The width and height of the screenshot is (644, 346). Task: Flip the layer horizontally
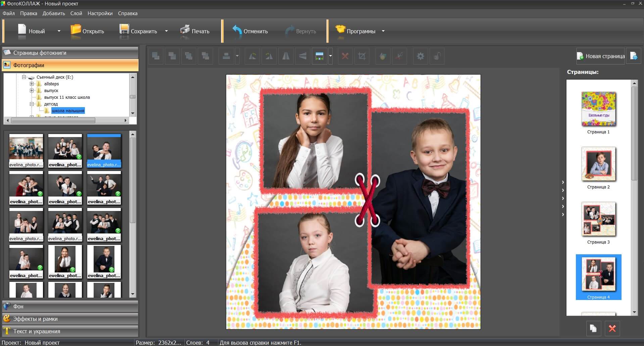[286, 56]
